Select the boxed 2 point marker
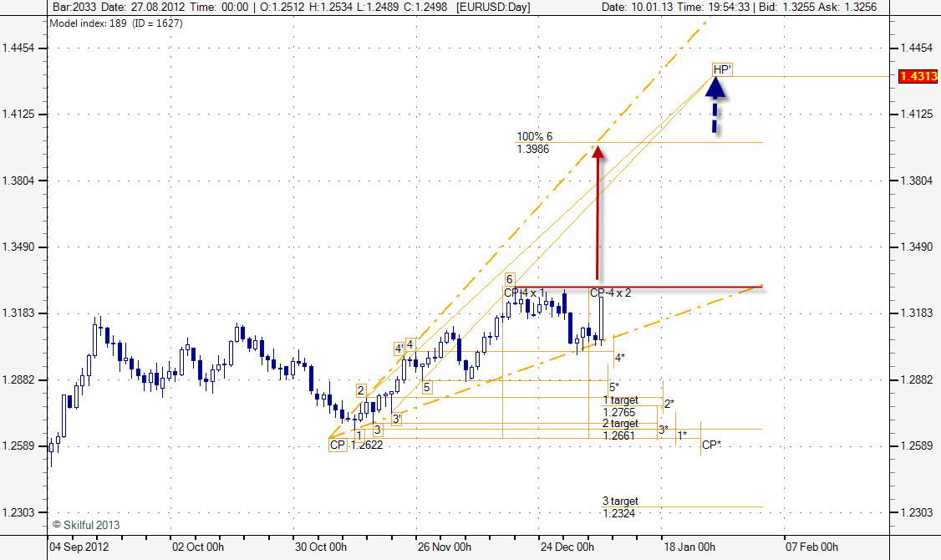Image resolution: width=941 pixels, height=560 pixels. point(361,390)
